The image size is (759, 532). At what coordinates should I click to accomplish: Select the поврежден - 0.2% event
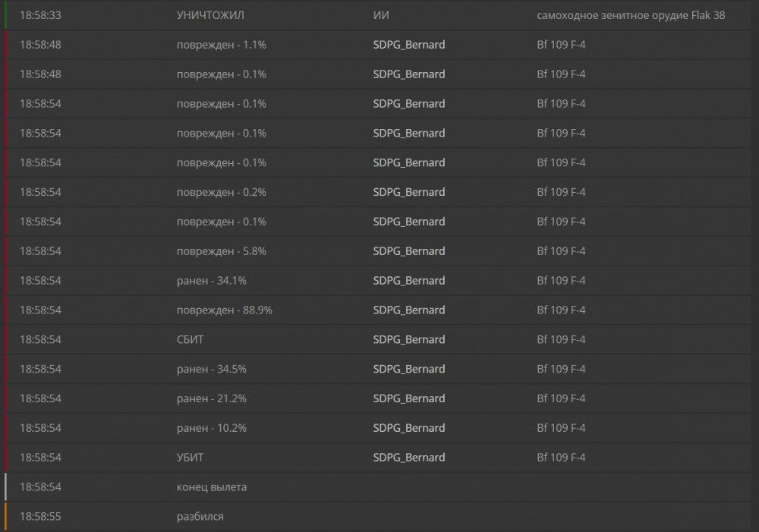coord(221,193)
